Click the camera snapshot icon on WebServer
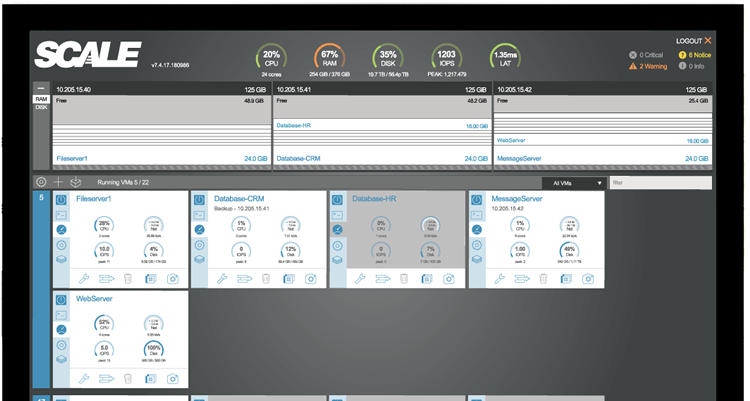The width and height of the screenshot is (750, 401). (x=173, y=379)
